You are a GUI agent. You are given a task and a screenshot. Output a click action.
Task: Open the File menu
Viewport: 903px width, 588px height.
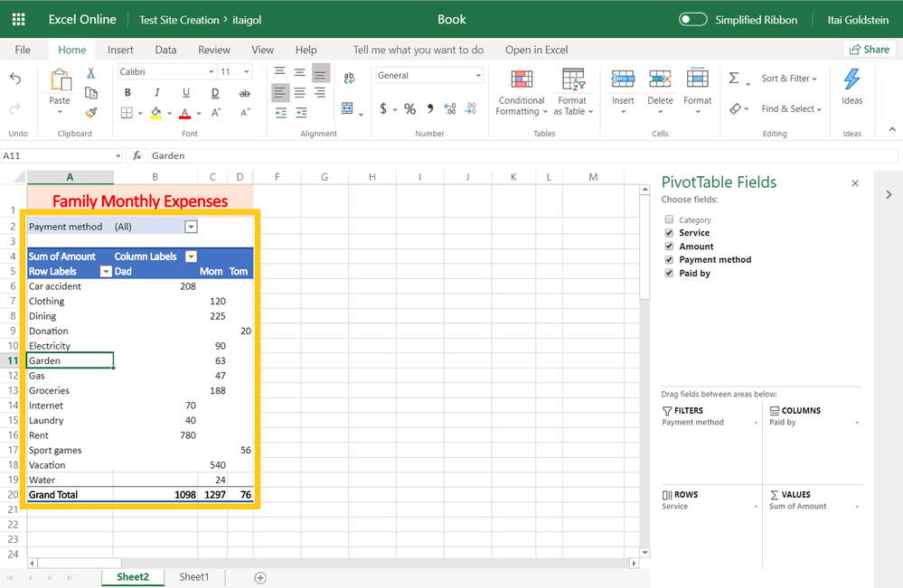point(23,50)
